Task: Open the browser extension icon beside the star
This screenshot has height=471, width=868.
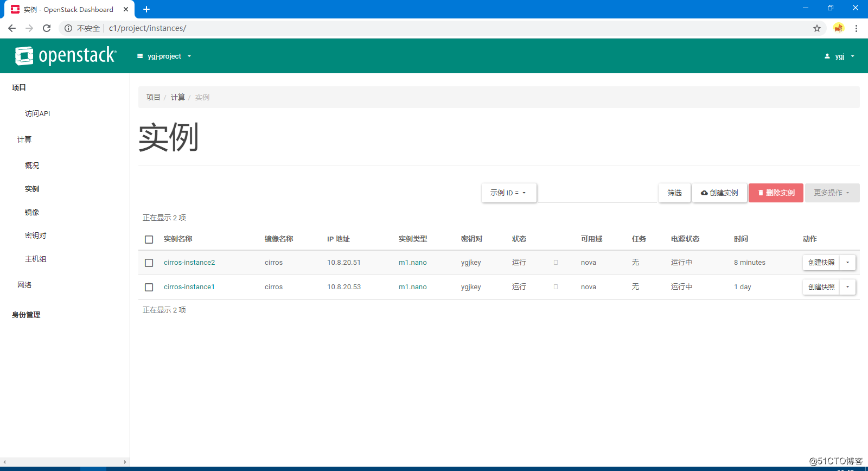Action: [839, 28]
